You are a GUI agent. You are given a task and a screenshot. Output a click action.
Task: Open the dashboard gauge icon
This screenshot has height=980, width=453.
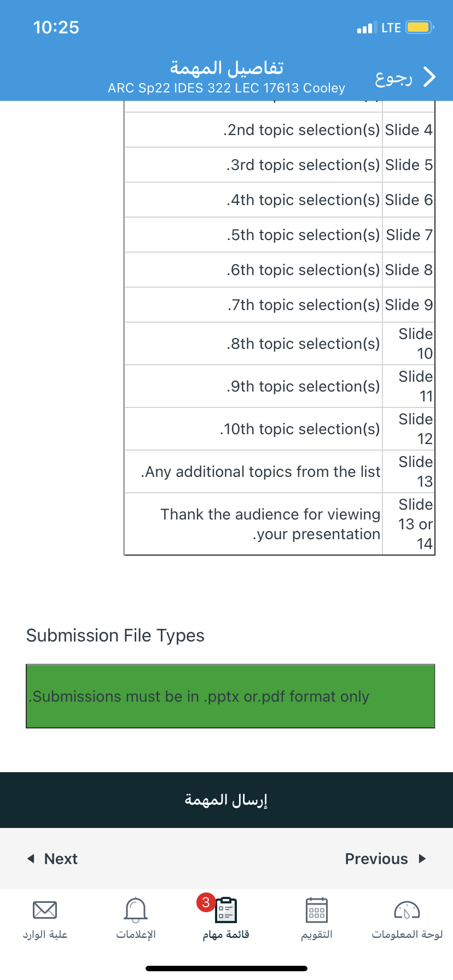click(407, 910)
